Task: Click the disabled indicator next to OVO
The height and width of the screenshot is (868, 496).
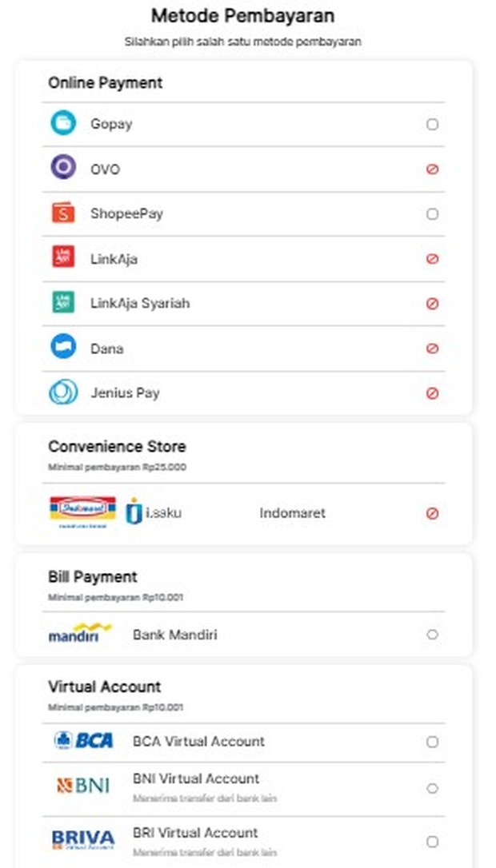Action: click(x=432, y=169)
